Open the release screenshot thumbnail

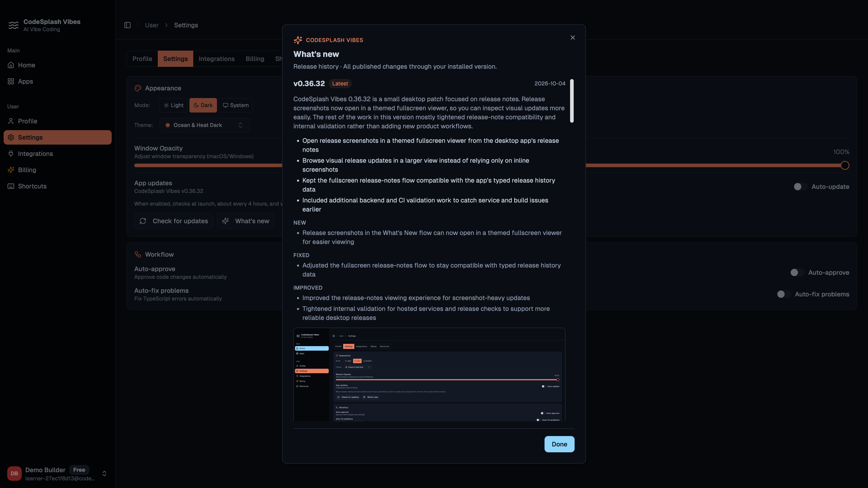pos(429,375)
